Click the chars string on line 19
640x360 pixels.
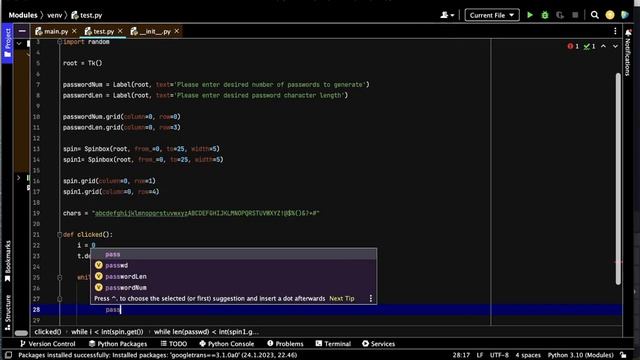pos(206,213)
